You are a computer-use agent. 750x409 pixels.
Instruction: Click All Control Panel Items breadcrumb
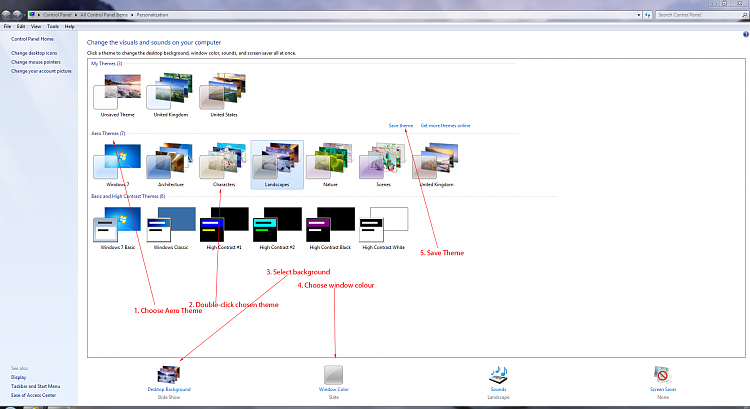pyautogui.click(x=104, y=15)
